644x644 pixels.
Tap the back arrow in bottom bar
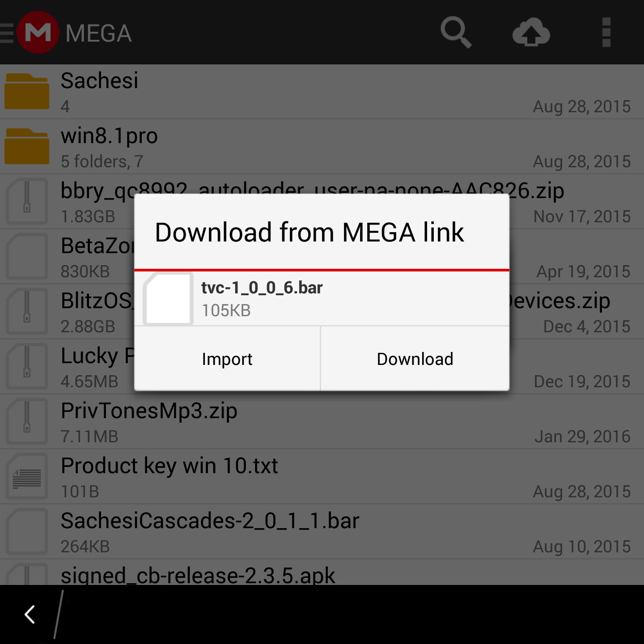coord(30,614)
